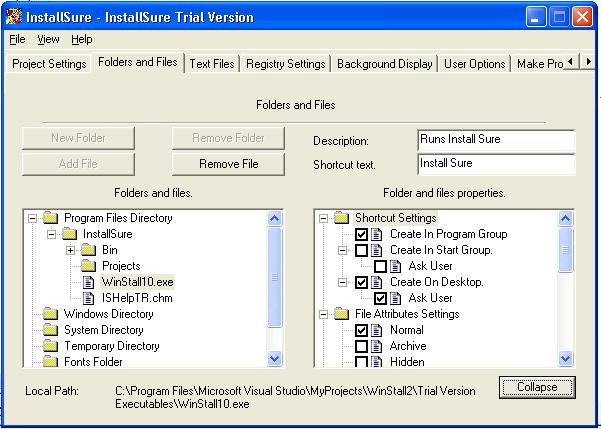
Task: Collapse the Create On Desktop node
Action: pos(342,283)
